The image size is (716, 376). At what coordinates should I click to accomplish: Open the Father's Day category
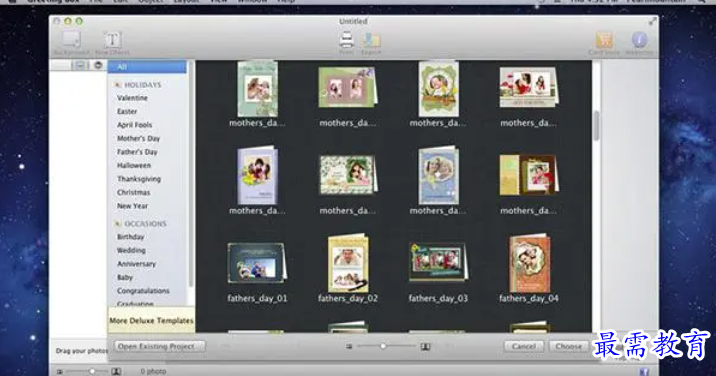click(137, 152)
